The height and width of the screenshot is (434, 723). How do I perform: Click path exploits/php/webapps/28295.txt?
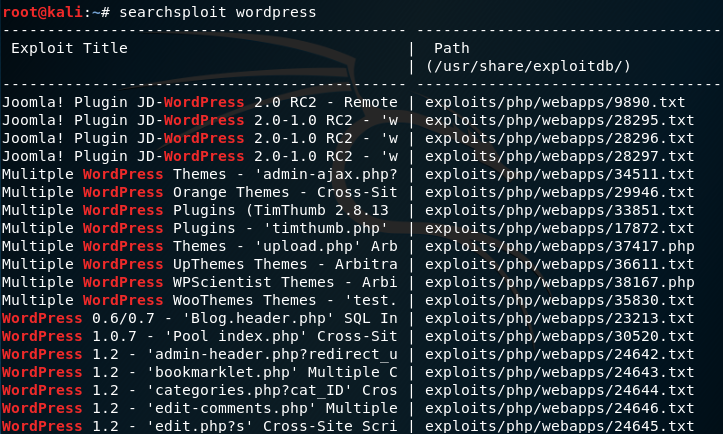(559, 120)
